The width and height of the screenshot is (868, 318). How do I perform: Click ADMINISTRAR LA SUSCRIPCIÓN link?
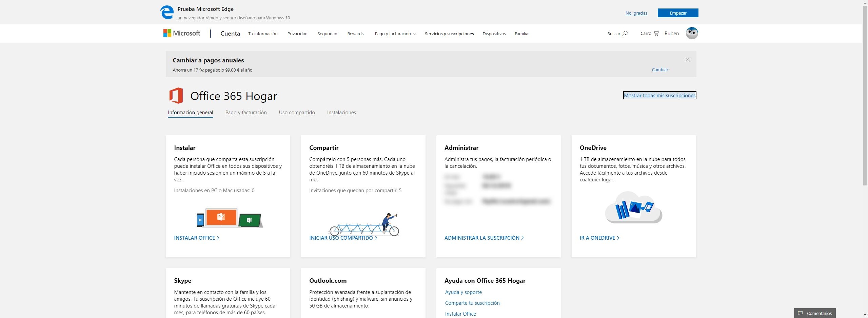tap(484, 238)
